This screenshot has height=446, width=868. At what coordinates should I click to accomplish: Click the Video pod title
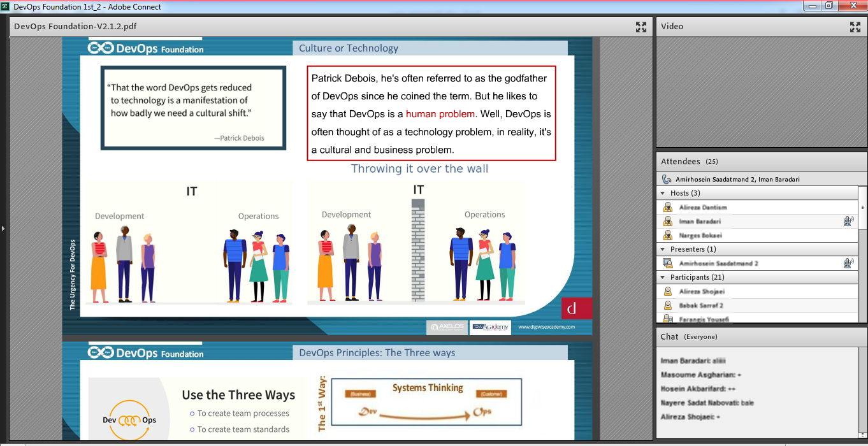pos(672,27)
